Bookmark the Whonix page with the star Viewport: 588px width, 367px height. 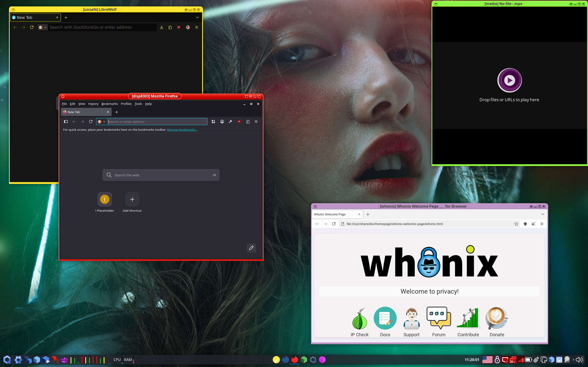pyautogui.click(x=516, y=224)
